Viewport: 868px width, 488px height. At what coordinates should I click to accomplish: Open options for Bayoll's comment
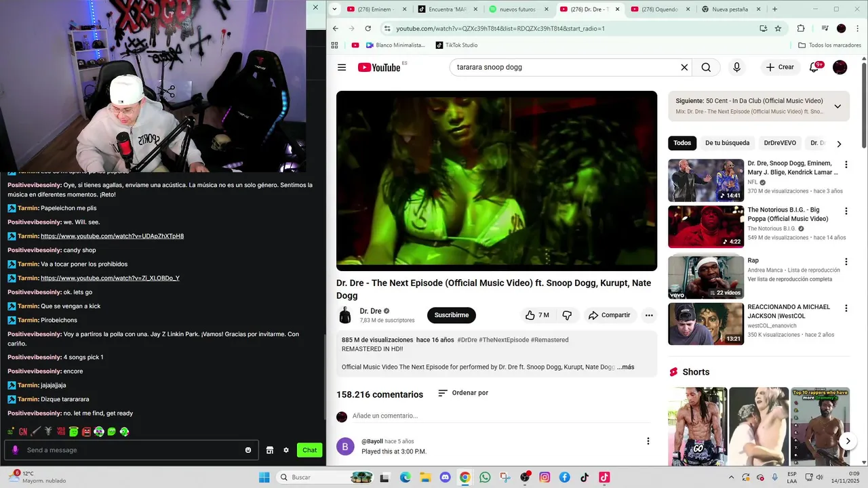click(x=648, y=441)
